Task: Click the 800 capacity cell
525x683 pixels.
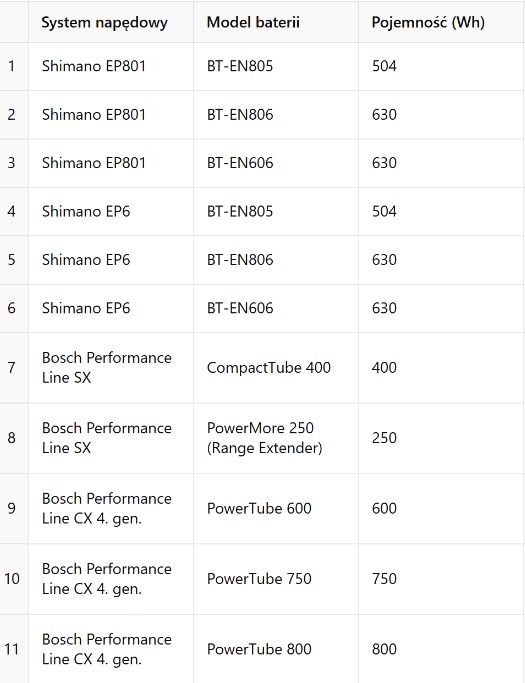Action: [x=441, y=649]
